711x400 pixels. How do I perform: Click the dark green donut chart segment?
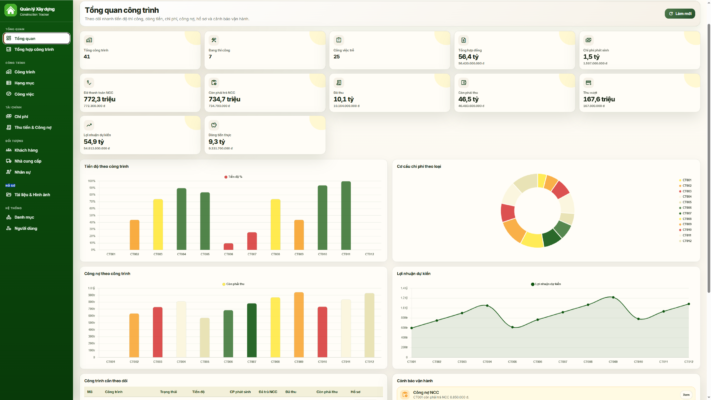551,238
